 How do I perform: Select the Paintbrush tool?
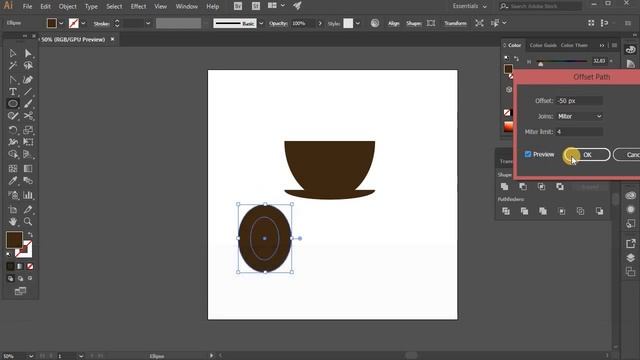[28, 104]
